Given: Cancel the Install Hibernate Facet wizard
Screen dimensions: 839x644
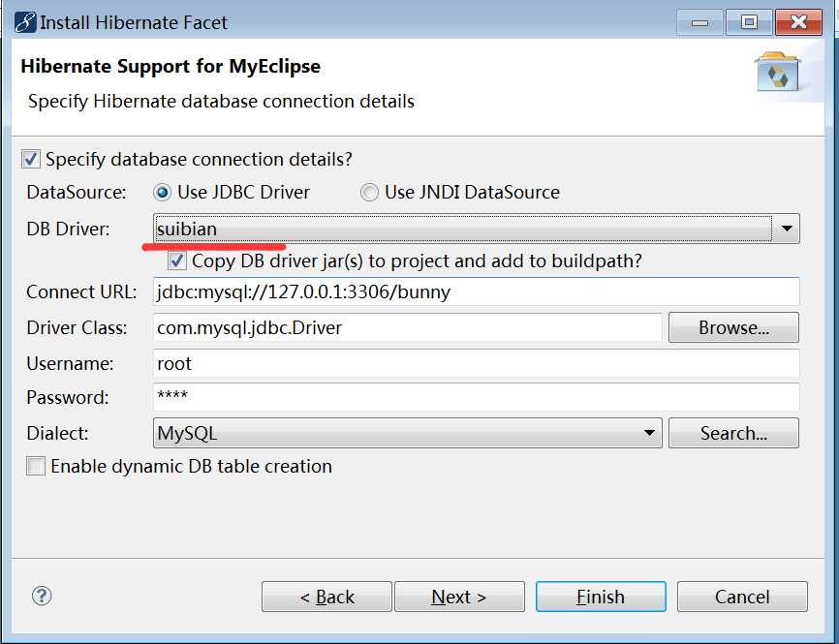Looking at the screenshot, I should pyautogui.click(x=742, y=597).
